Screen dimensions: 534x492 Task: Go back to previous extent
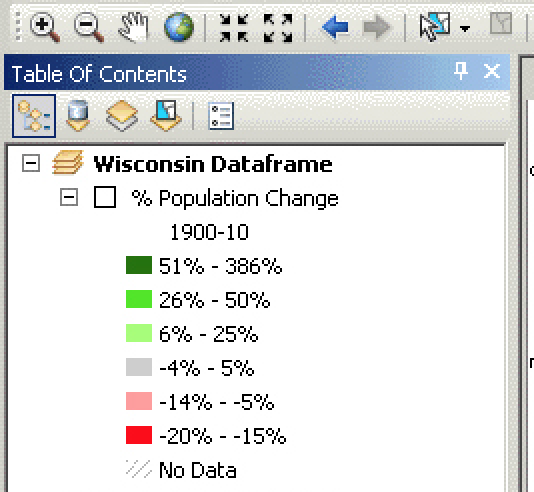[x=335, y=27]
